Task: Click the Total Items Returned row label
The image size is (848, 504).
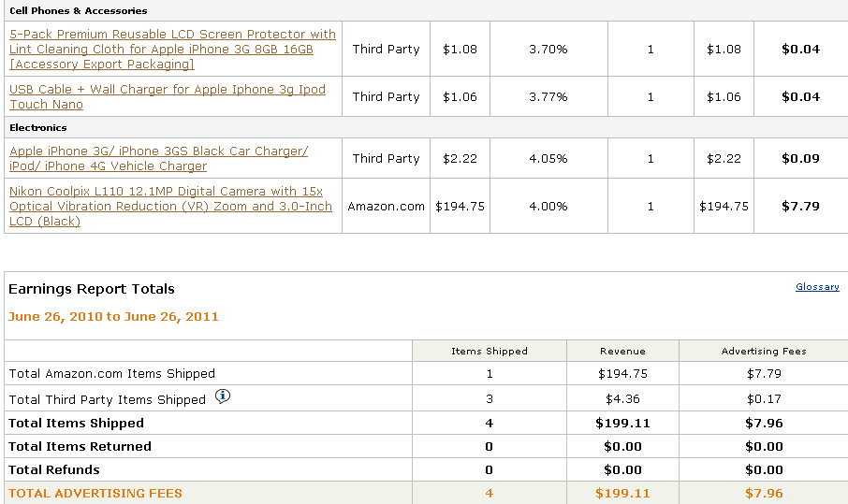Action: tap(80, 446)
